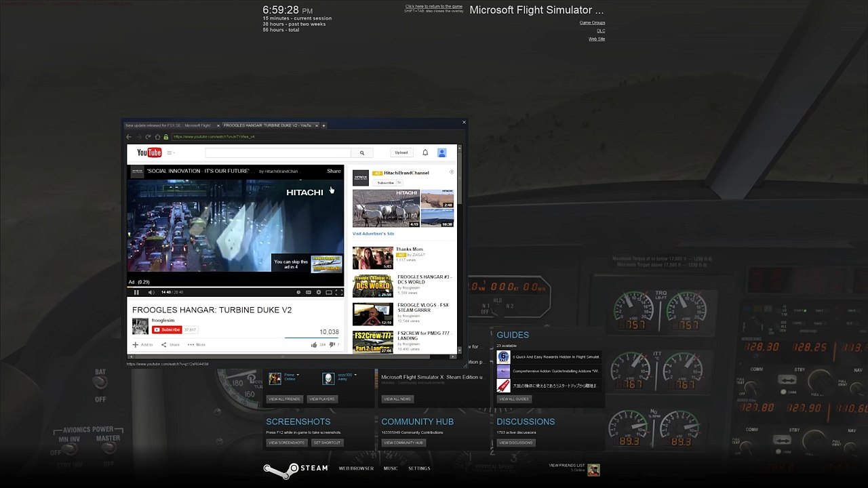Enter fullscreen on the video player
Viewport: 868px width, 488px height.
coord(338,292)
